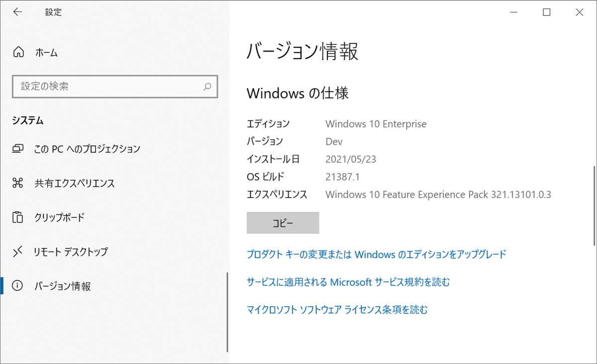Click the 共有エクスペリエンス icon

pos(18,183)
